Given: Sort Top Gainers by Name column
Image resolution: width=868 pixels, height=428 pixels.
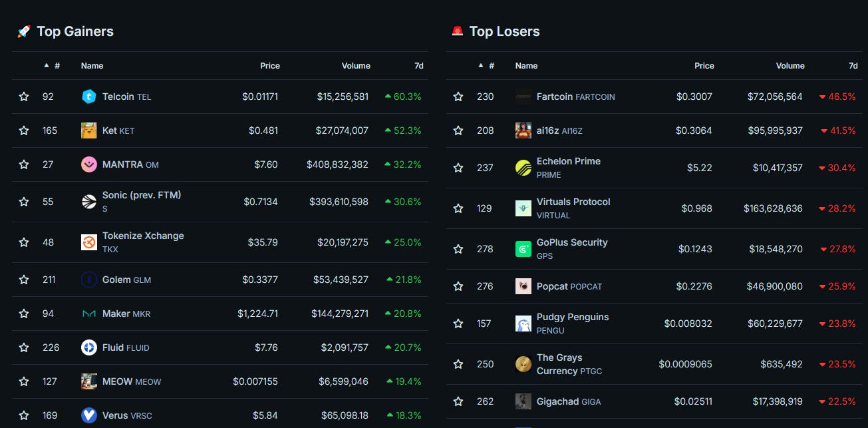Looking at the screenshot, I should tap(92, 66).
